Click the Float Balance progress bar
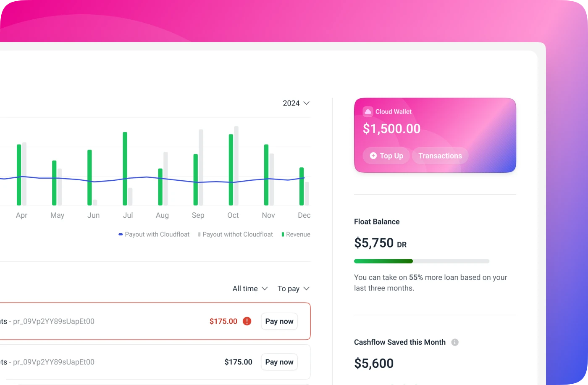 pos(421,261)
